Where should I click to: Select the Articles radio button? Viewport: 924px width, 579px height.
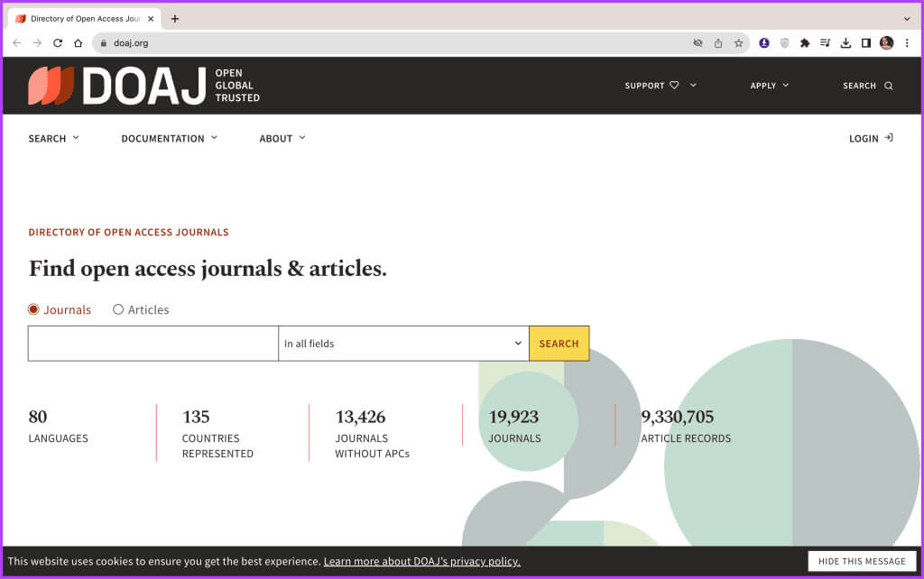(118, 309)
